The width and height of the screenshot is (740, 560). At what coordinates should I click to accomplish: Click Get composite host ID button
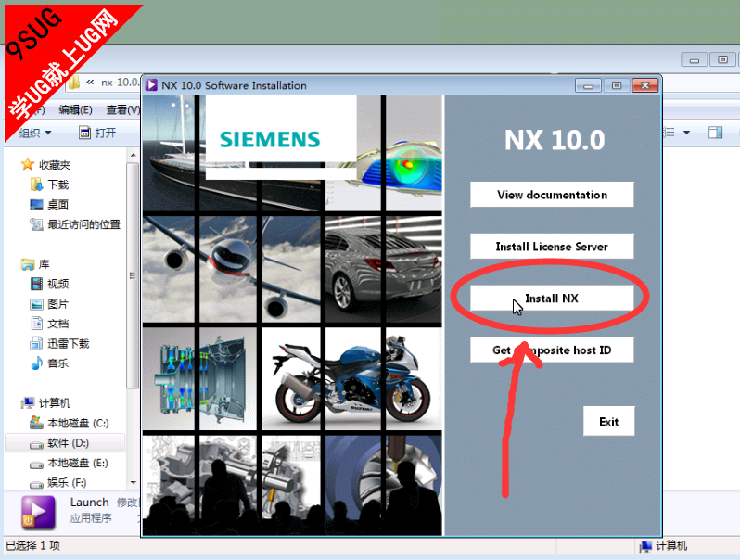click(x=552, y=350)
